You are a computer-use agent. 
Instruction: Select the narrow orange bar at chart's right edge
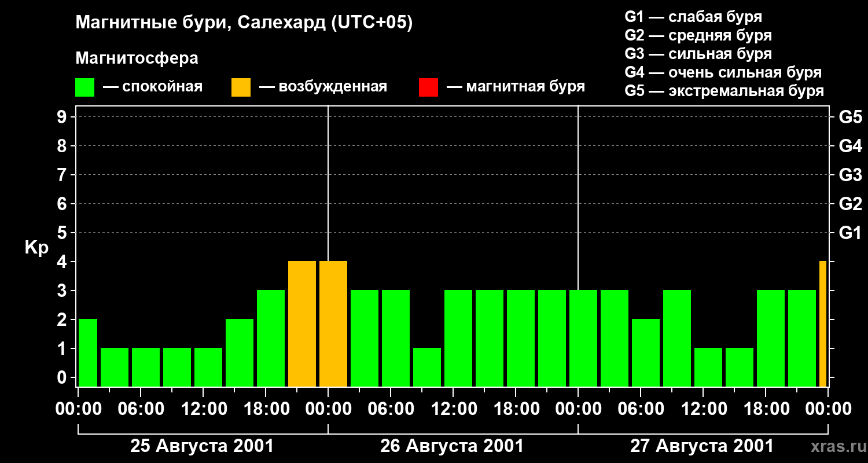[823, 324]
